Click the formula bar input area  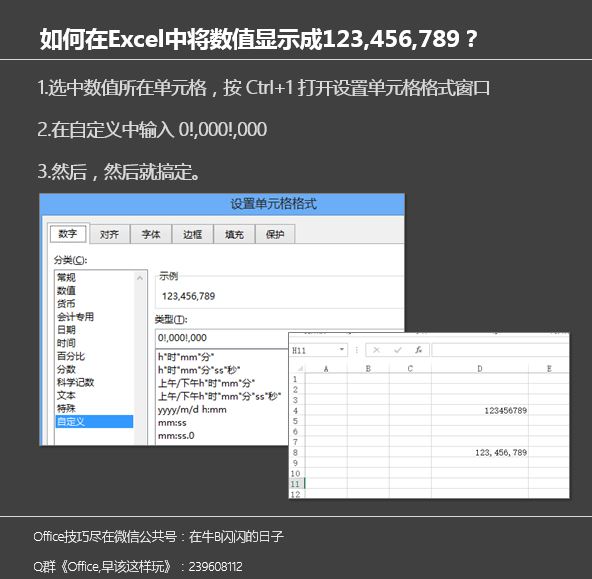(x=500, y=350)
